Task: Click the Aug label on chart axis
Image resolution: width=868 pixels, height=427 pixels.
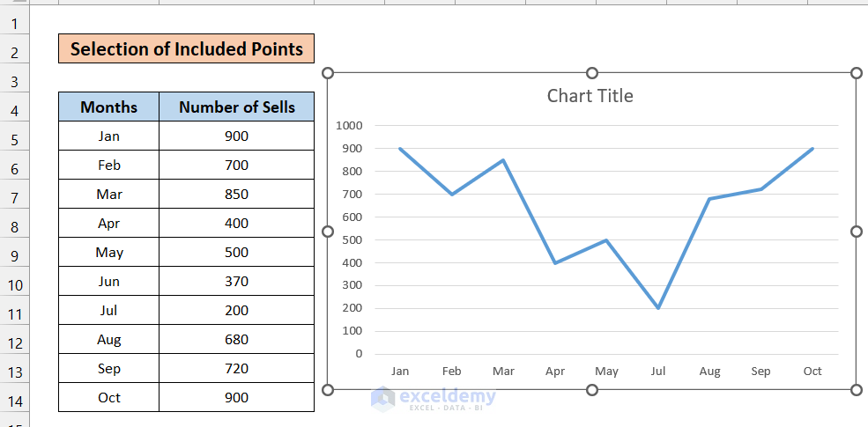Action: coord(709,372)
